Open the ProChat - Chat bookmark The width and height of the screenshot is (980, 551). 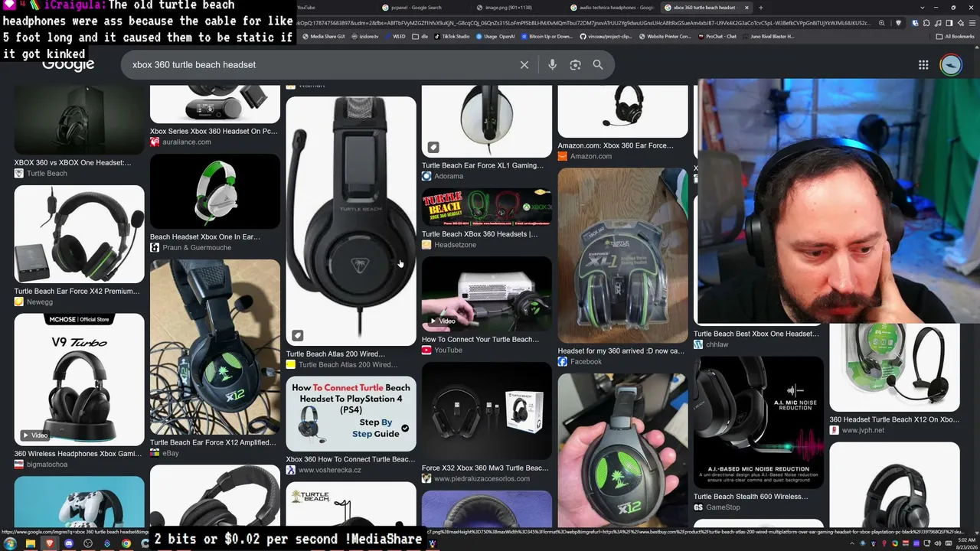tap(717, 36)
